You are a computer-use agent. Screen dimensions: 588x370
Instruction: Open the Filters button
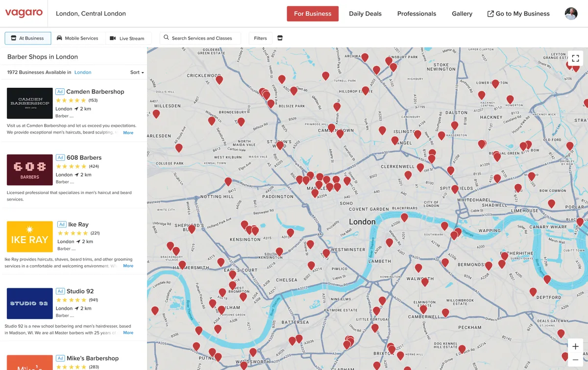(x=260, y=38)
